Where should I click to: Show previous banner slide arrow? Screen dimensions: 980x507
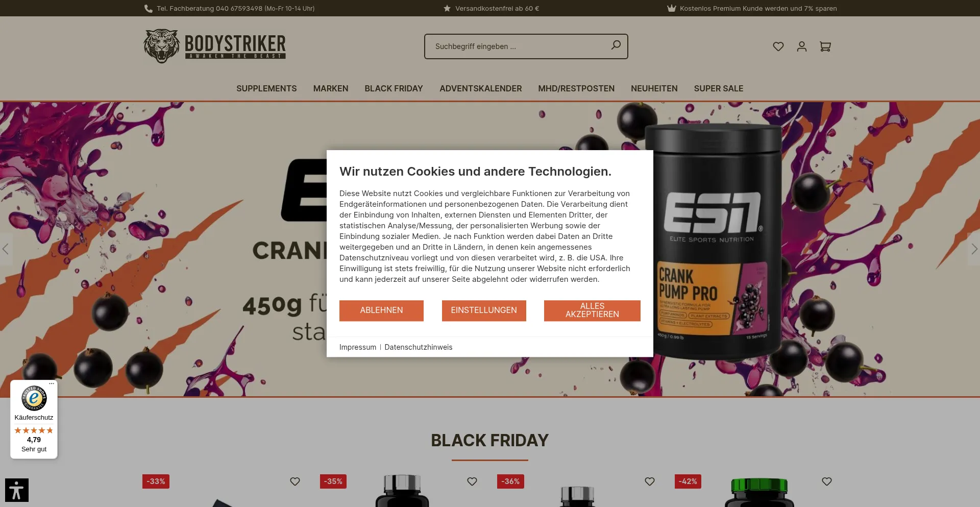coord(6,249)
